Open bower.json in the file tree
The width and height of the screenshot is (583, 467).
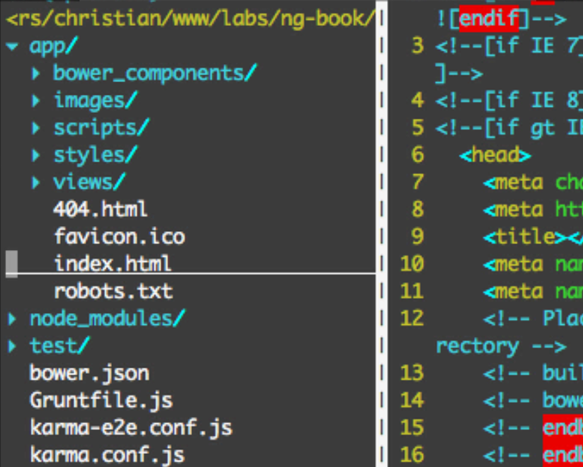(x=90, y=373)
